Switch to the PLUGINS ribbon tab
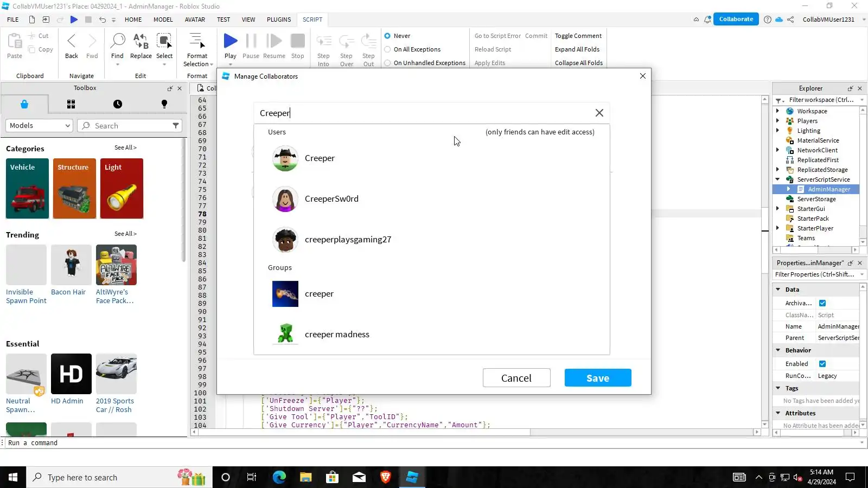This screenshot has height=488, width=868. [x=279, y=20]
